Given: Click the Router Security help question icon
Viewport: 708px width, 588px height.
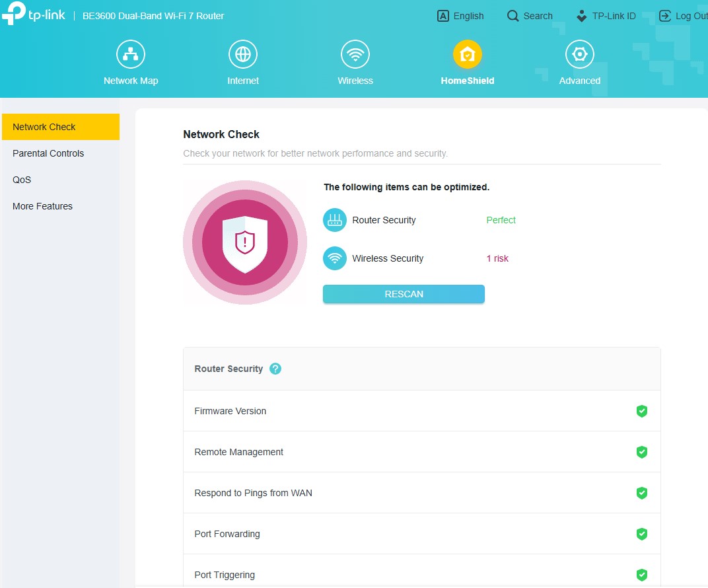Looking at the screenshot, I should (x=275, y=369).
